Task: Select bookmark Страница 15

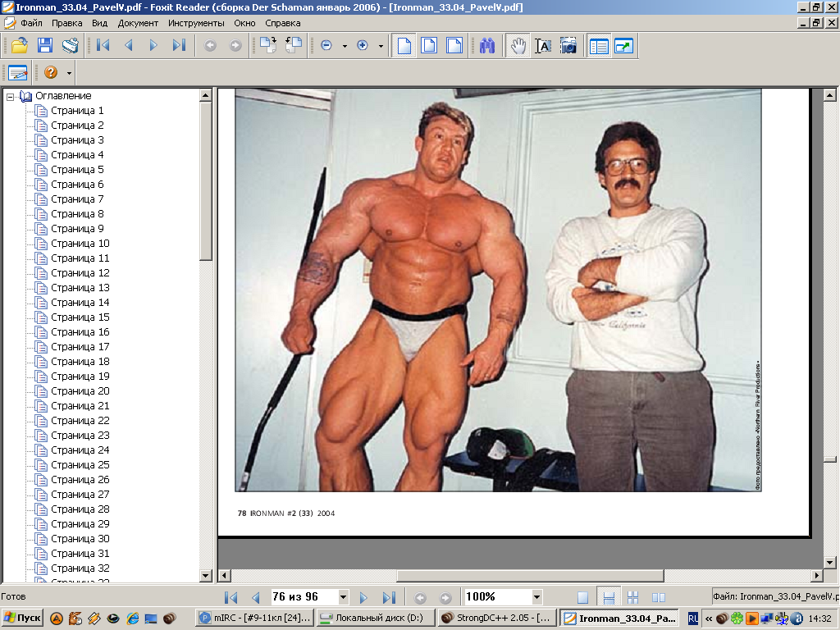Action: [80, 317]
